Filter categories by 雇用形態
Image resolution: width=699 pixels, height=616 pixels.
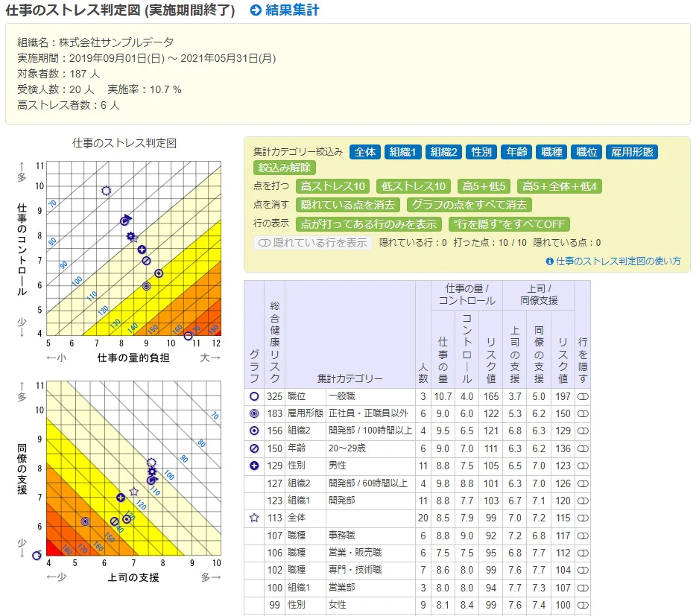point(632,152)
